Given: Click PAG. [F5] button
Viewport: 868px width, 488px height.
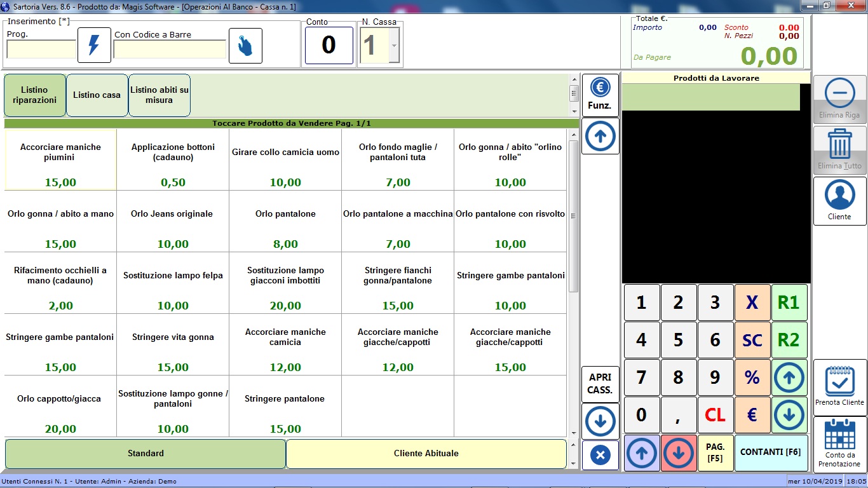Looking at the screenshot, I should point(715,453).
